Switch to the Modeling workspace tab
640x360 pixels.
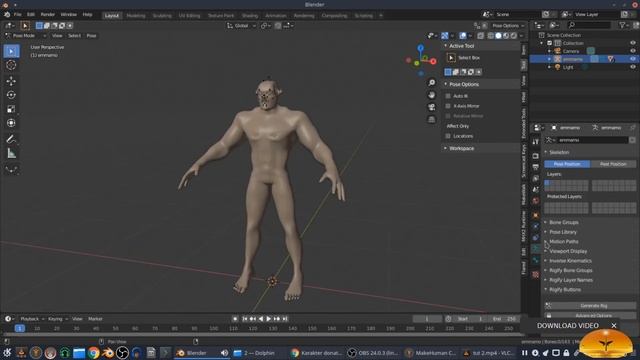point(136,16)
